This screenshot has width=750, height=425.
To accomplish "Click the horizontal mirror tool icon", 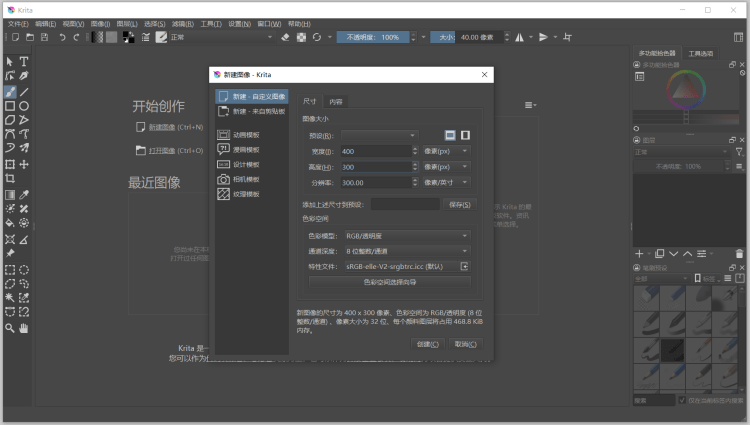I will pos(519,37).
